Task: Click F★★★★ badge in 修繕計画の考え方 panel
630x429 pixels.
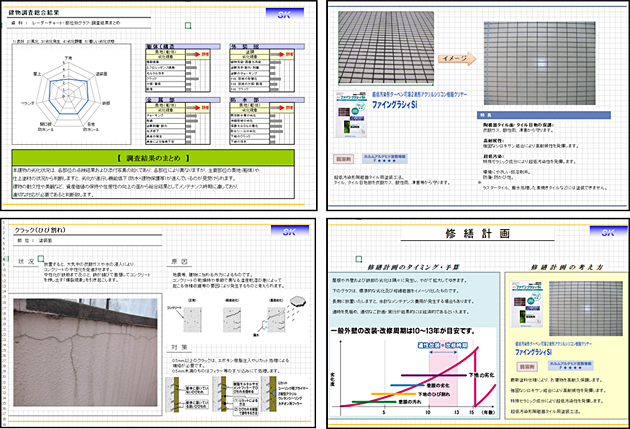Action: (x=571, y=366)
